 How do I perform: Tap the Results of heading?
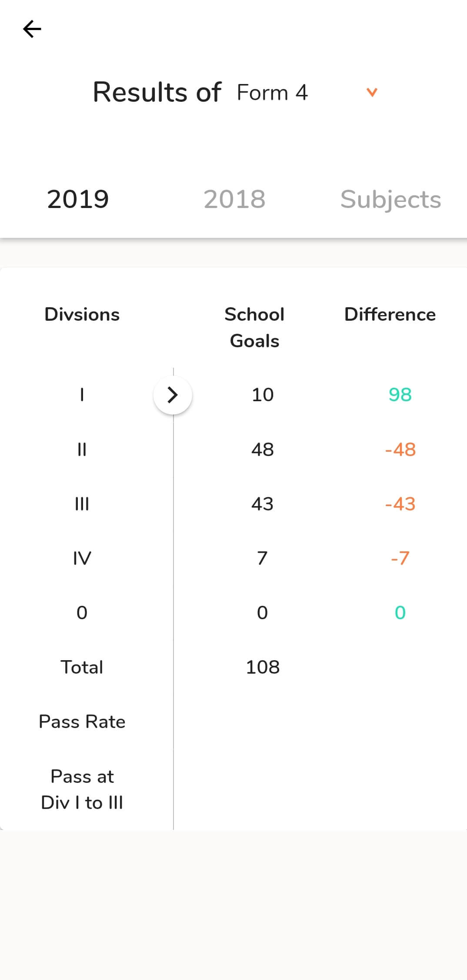click(x=157, y=92)
